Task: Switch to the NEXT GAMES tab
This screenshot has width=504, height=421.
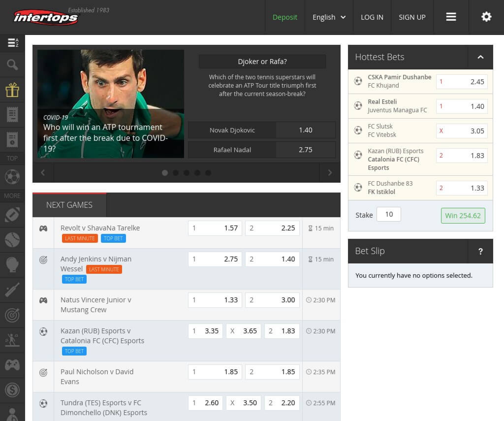Action: 69,205
